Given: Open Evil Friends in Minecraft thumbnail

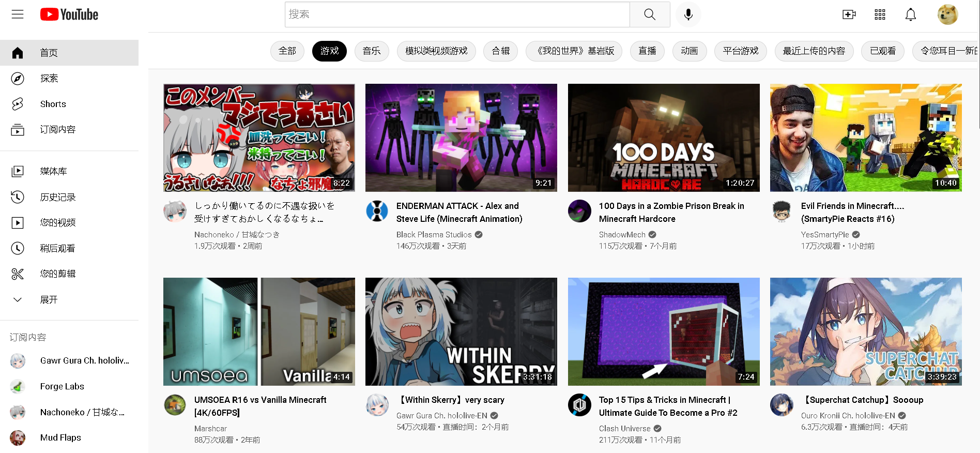Looking at the screenshot, I should pyautogui.click(x=866, y=138).
